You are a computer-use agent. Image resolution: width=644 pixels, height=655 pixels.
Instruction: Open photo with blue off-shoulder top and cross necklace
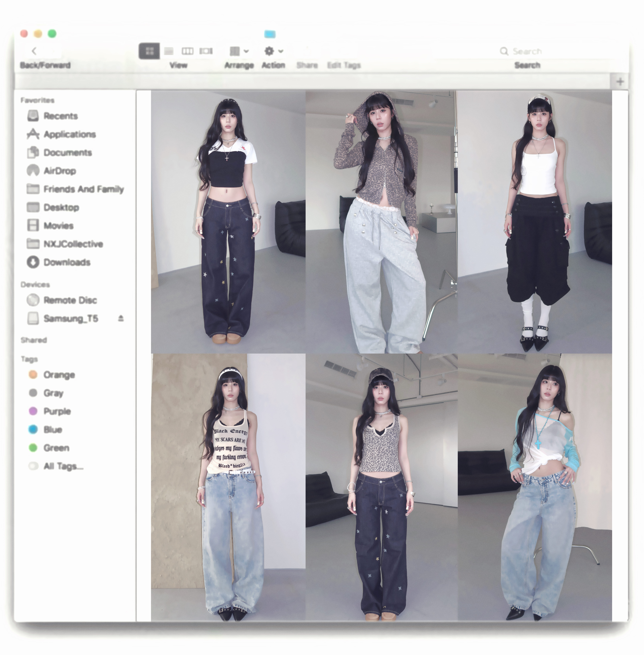535,488
